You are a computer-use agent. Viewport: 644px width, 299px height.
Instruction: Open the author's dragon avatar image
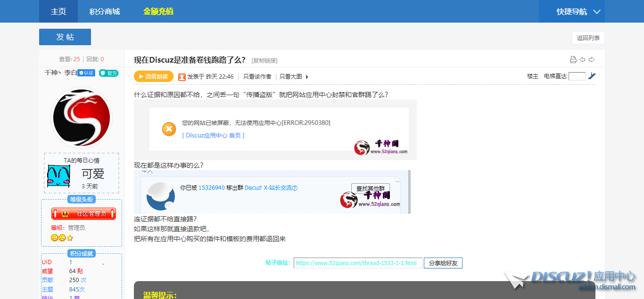click(82, 118)
